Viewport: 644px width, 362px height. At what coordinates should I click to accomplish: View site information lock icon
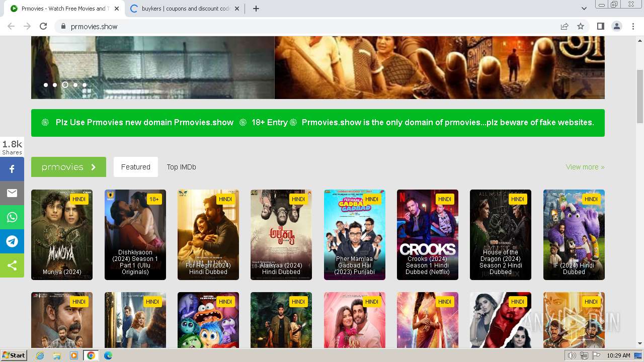pos(63,26)
